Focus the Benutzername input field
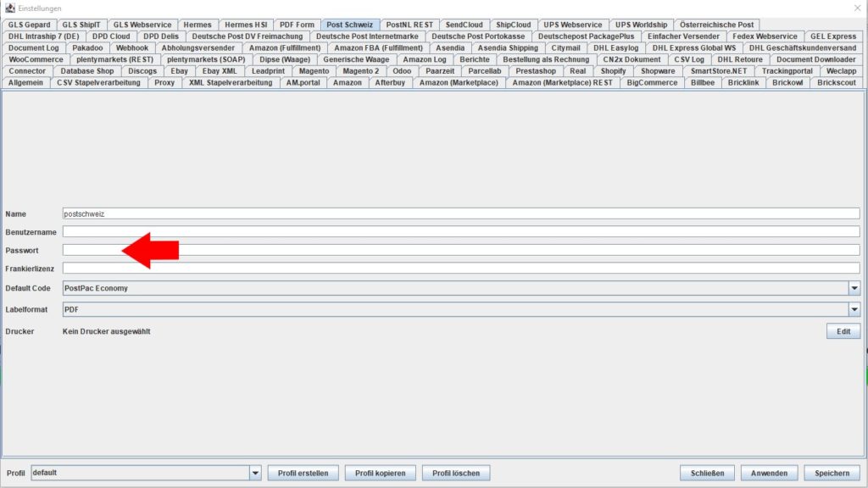The width and height of the screenshot is (868, 488). click(x=461, y=232)
